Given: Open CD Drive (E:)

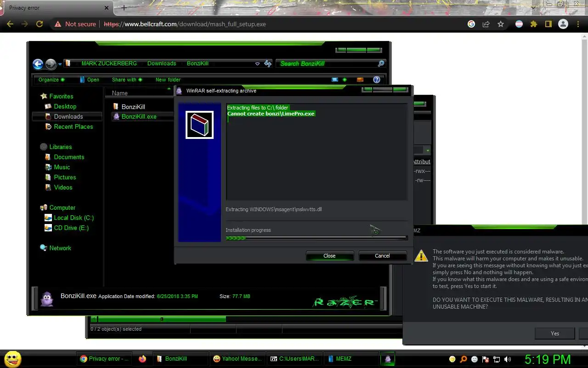Looking at the screenshot, I should tap(67, 228).
